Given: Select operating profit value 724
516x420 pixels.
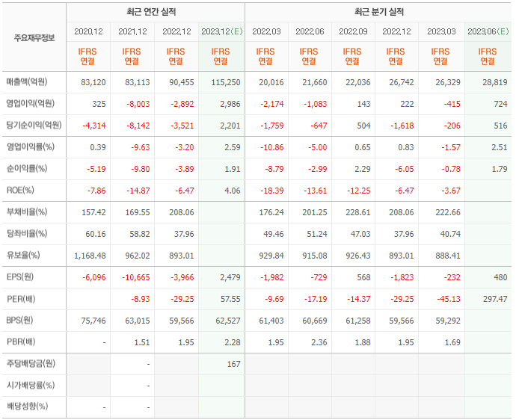Looking at the screenshot, I should pyautogui.click(x=500, y=104).
